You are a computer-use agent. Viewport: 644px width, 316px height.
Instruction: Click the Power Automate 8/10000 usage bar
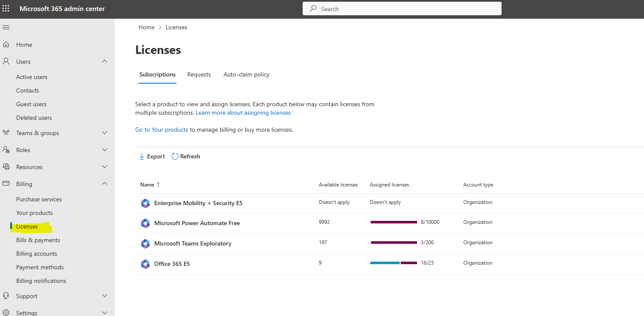[394, 222]
